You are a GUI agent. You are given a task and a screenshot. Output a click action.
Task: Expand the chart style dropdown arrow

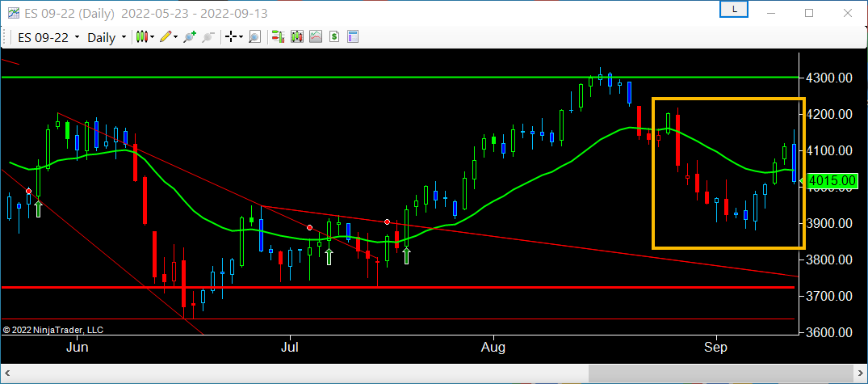click(153, 37)
